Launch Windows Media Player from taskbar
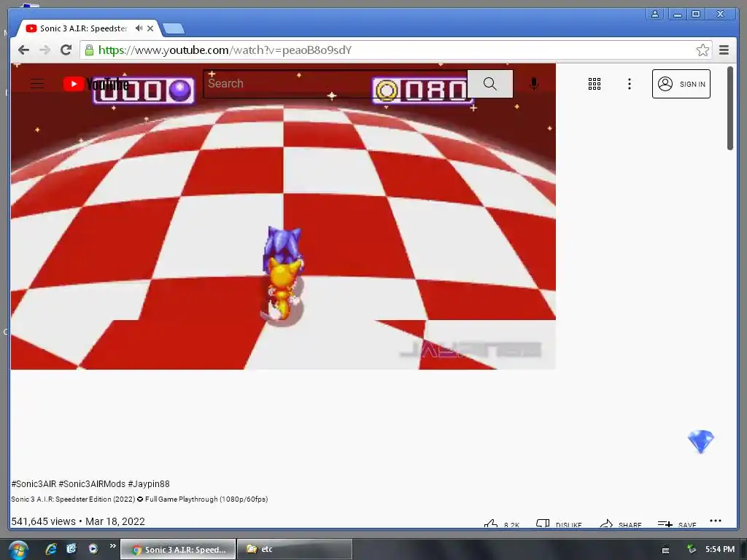Image resolution: width=747 pixels, height=560 pixels. (93, 548)
